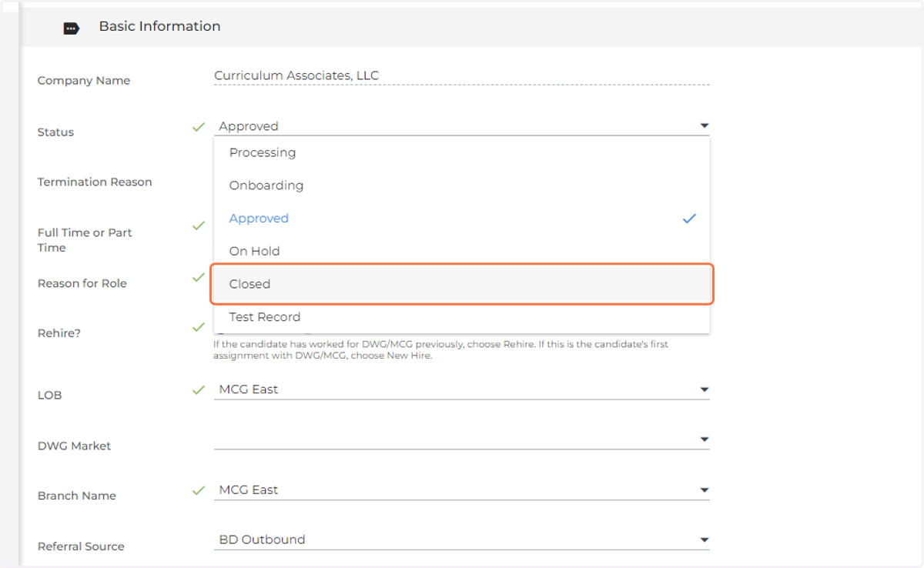Choose the Approved status option
The width and height of the screenshot is (924, 568).
click(x=461, y=219)
